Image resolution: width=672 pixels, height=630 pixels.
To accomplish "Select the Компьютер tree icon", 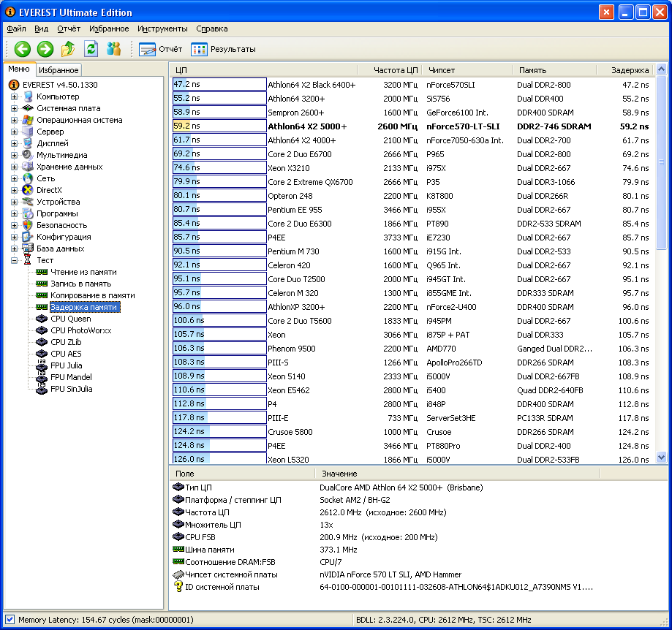I will [28, 96].
